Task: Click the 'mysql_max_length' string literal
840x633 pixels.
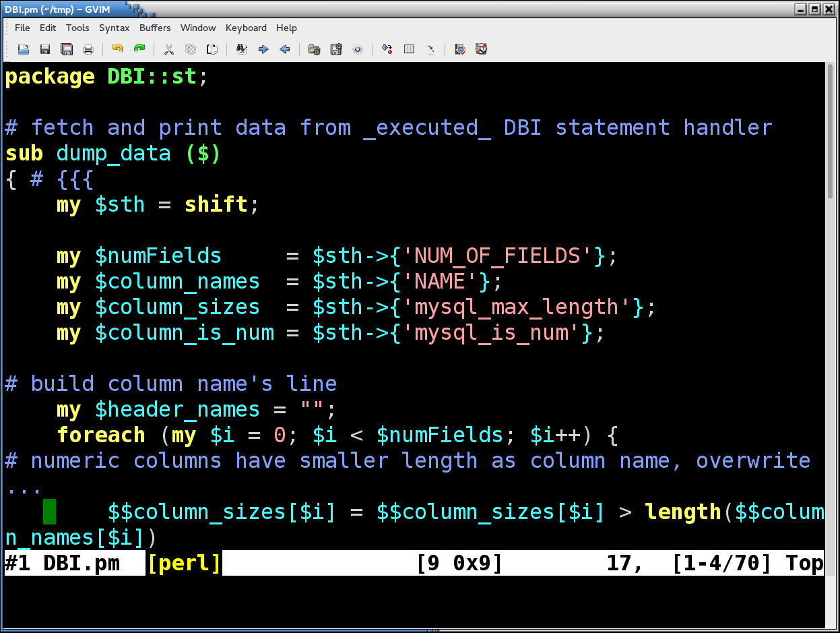Action: tap(517, 307)
